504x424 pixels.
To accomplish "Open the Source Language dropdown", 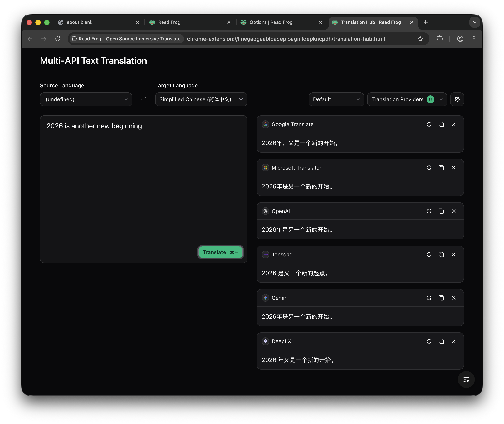I will point(86,99).
